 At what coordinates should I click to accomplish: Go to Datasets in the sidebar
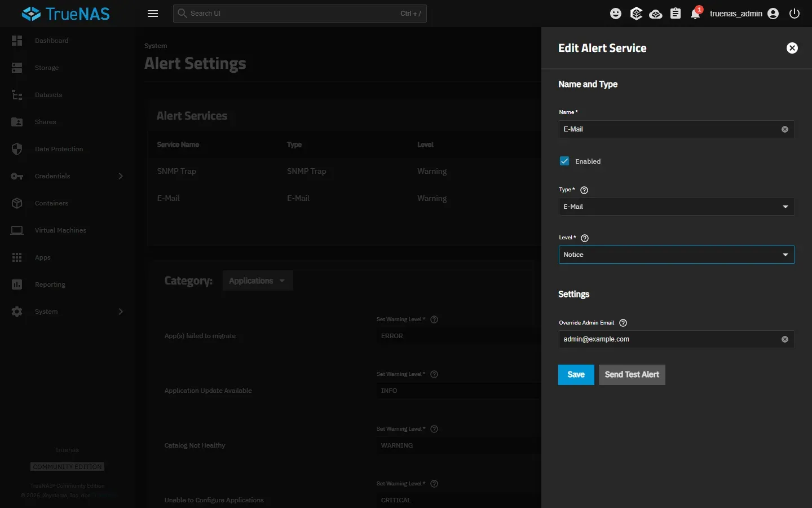click(68, 95)
